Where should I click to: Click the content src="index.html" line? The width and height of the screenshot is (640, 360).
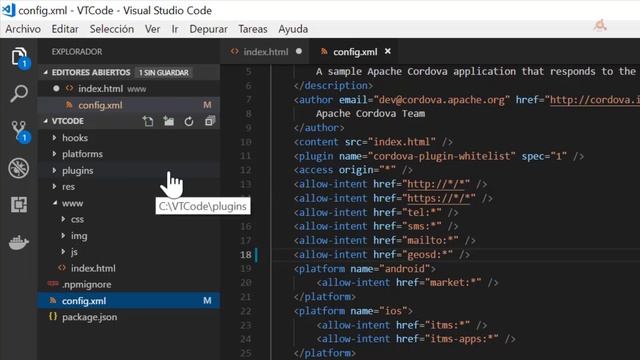373,142
